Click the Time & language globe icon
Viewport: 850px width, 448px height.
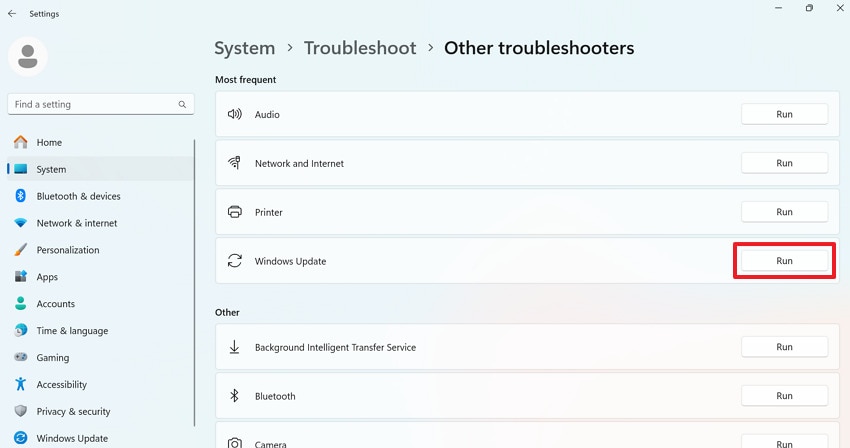point(21,330)
